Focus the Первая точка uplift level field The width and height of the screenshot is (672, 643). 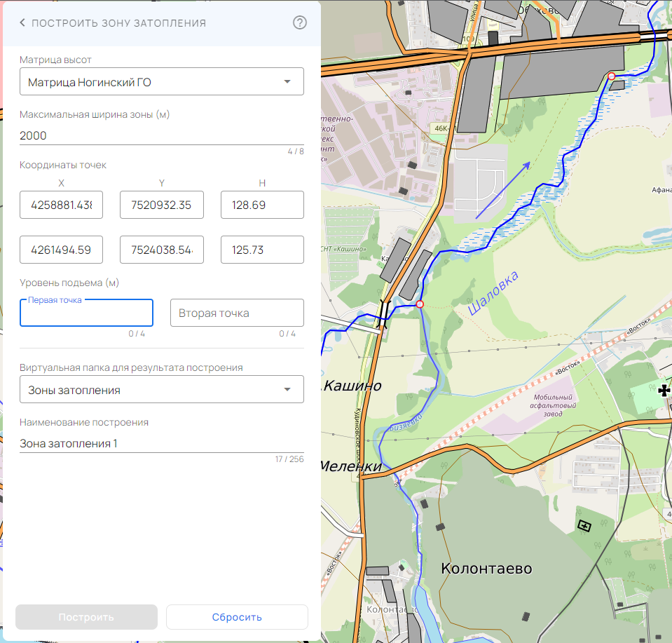coord(86,312)
